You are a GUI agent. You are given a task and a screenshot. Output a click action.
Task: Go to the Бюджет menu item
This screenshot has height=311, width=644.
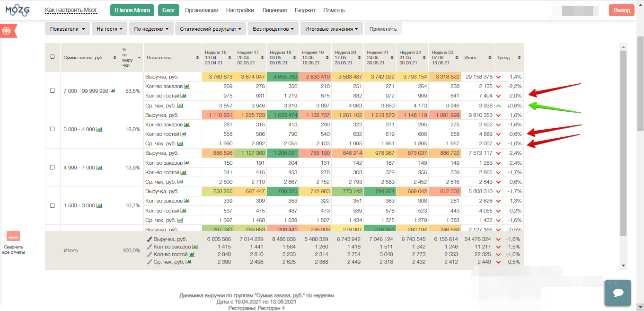click(x=305, y=10)
